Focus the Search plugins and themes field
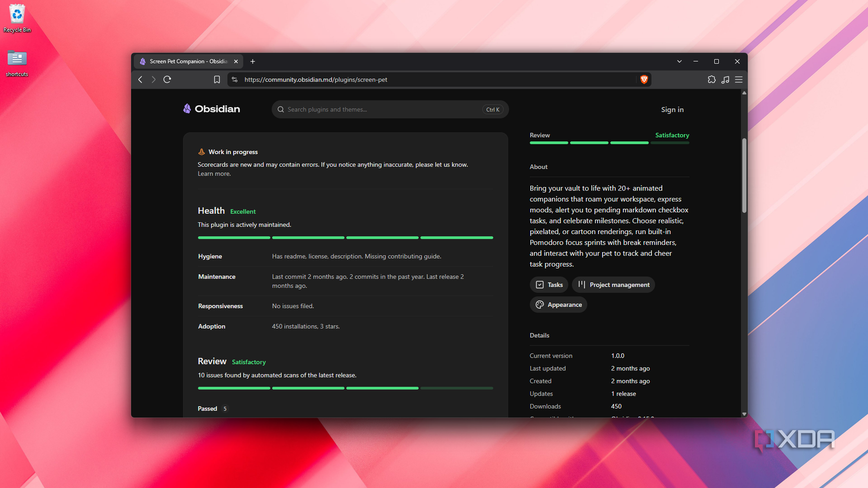 coord(390,109)
